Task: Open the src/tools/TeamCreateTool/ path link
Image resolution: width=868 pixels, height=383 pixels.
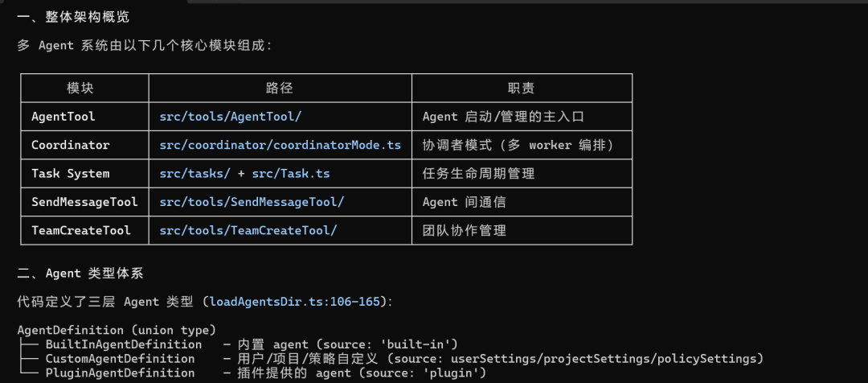Action: (248, 230)
